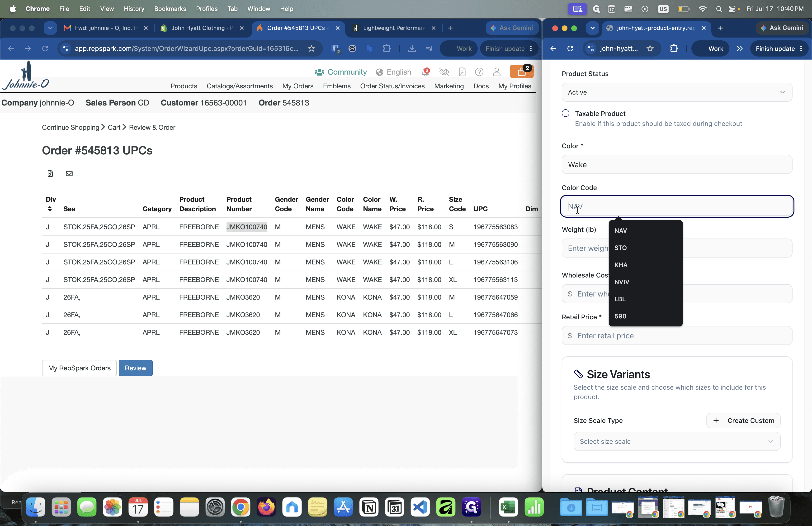Open extensions puzzle icon in right window
The image size is (812, 526).
[674, 48]
